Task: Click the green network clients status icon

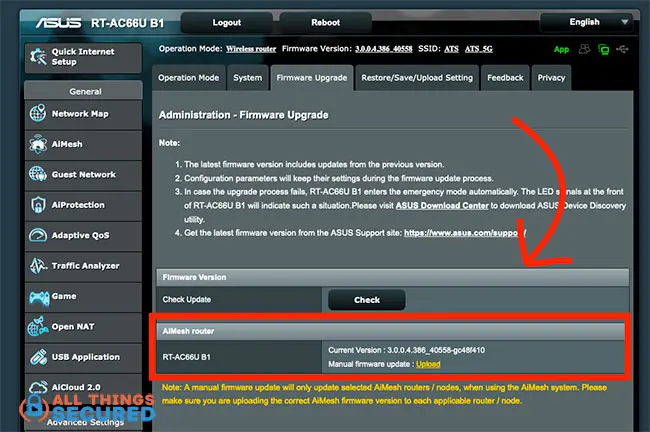Action: [x=604, y=50]
